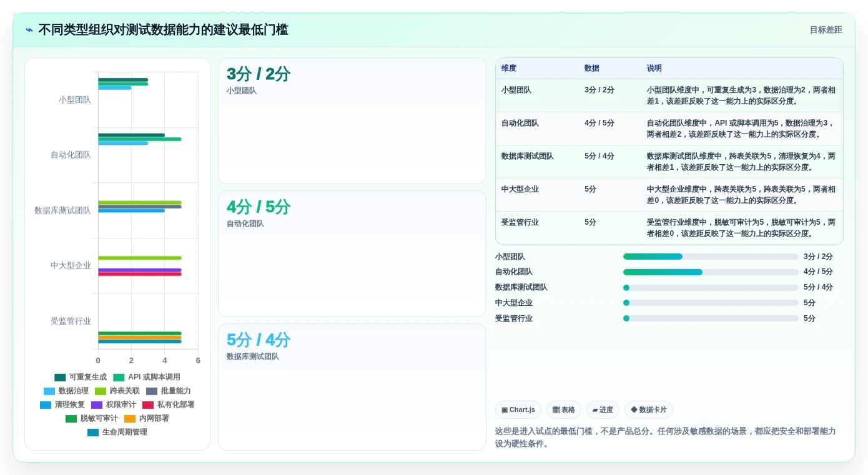Toggle 内网部署 legend entry
Image resolution: width=868 pixels, height=475 pixels.
[x=147, y=418]
